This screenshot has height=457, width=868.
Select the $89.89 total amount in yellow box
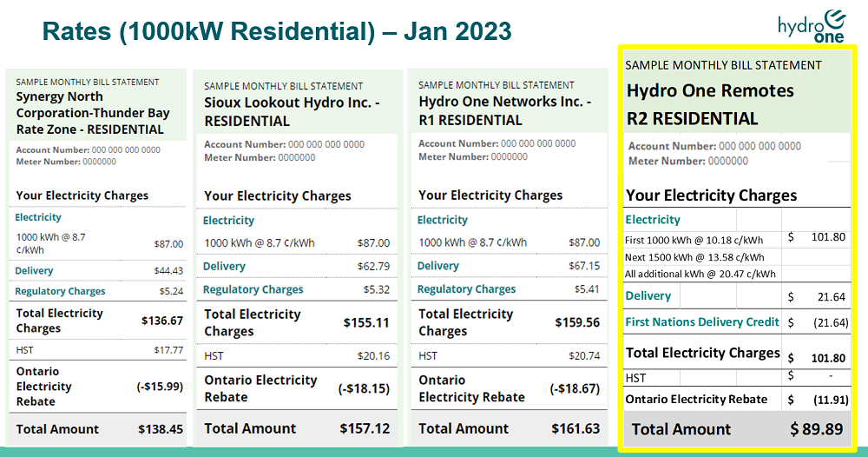[816, 429]
